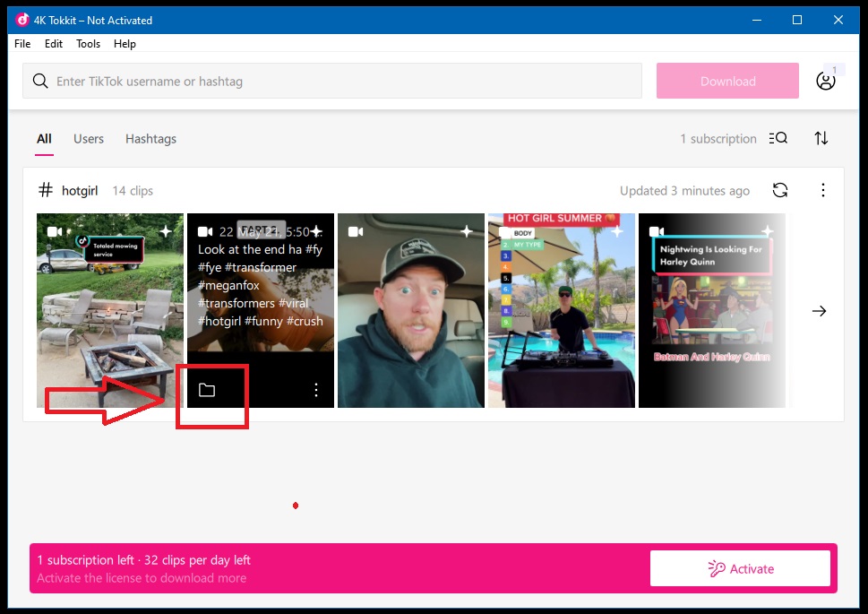Viewport: 868px width, 614px height.
Task: Refresh the hotgirl subscription
Action: point(779,190)
